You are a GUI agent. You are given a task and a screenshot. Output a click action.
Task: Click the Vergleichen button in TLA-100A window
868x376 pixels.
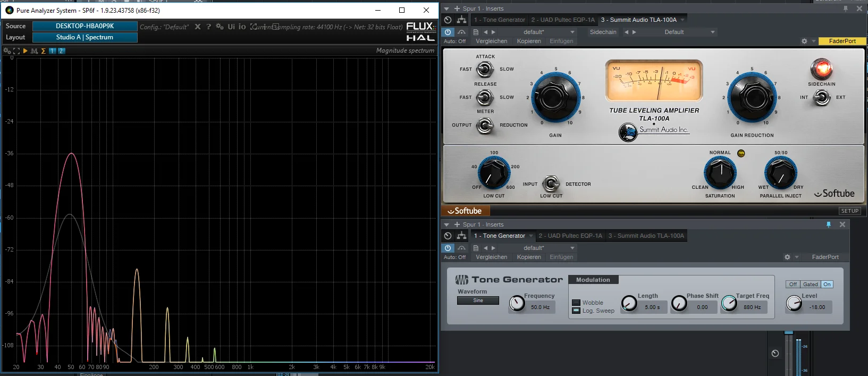[x=491, y=41]
